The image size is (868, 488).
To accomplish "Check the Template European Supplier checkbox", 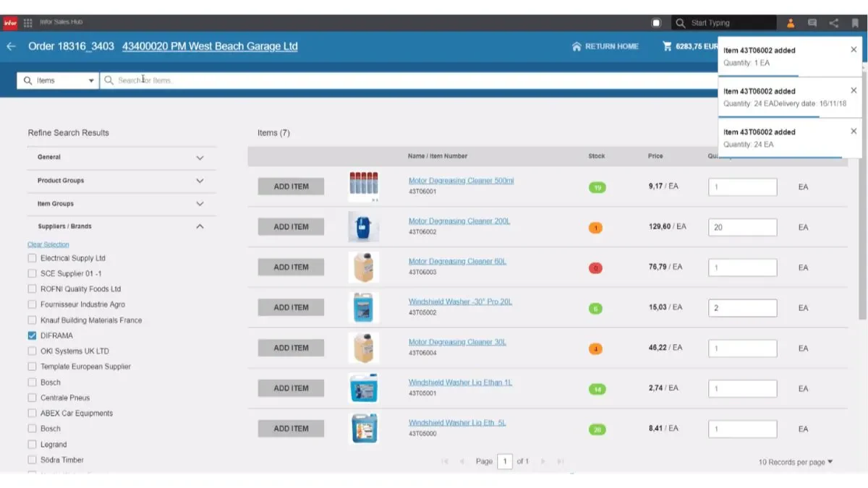I will pyautogui.click(x=32, y=367).
